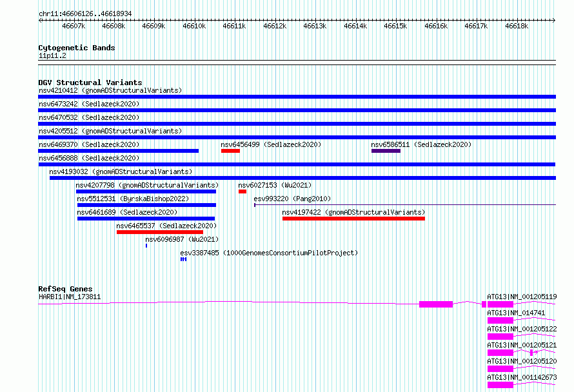Click the Cytogenetic Bands track title
Viewport: 574px width, 392px height.
point(77,48)
